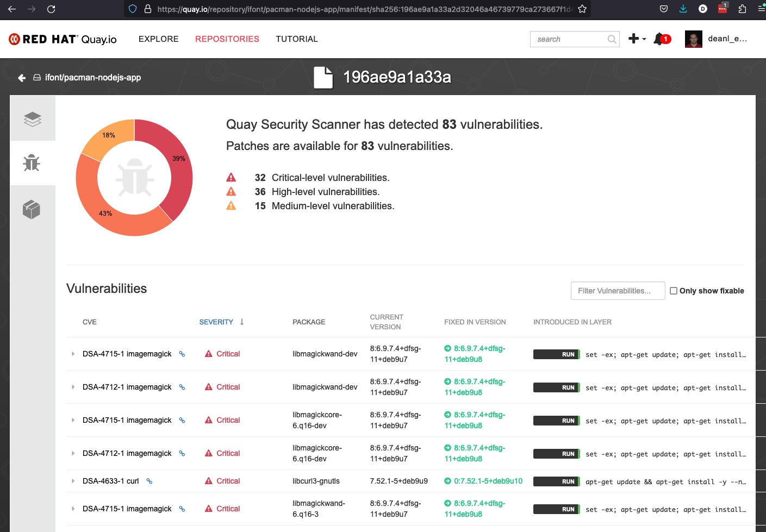Image resolution: width=766 pixels, height=532 pixels.
Task: Open the Pocket save icon
Action: pos(664,9)
